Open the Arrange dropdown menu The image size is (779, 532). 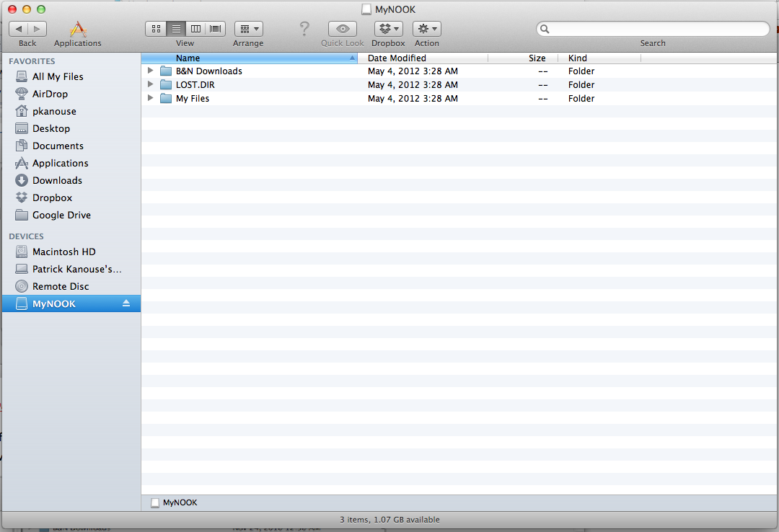(248, 29)
